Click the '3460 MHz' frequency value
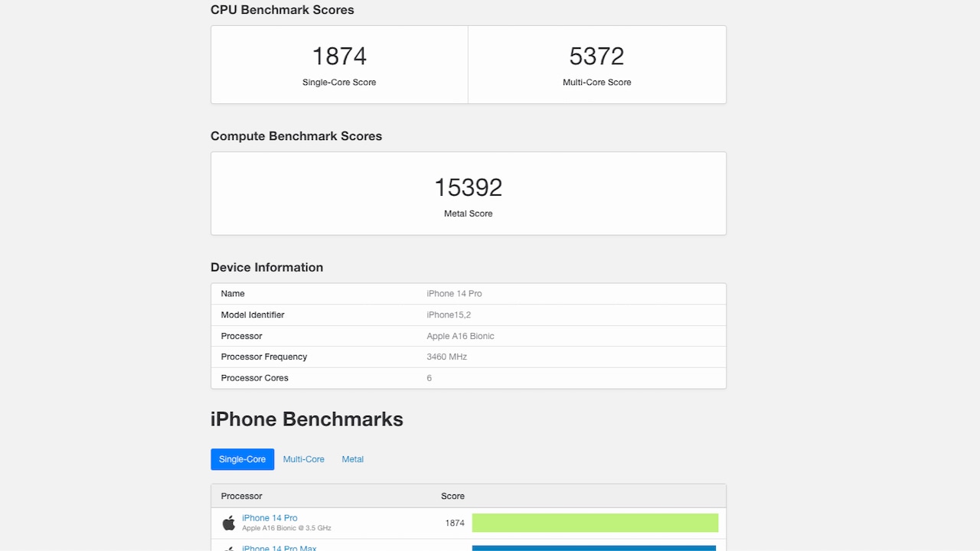980x551 pixels. 446,357
